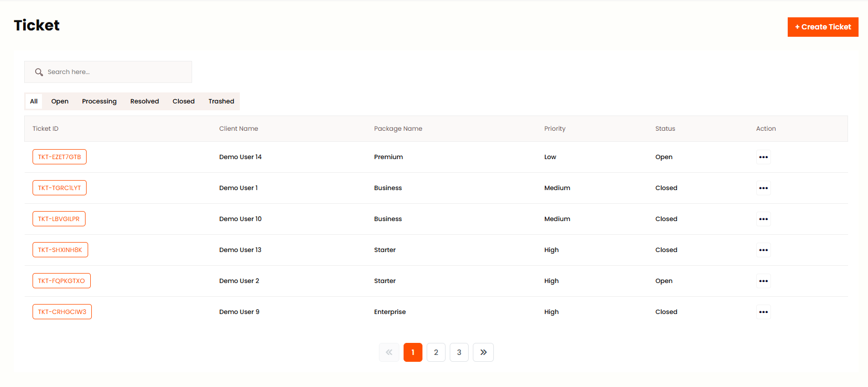View the Trashed tickets tab
The height and width of the screenshot is (387, 868).
(x=221, y=101)
